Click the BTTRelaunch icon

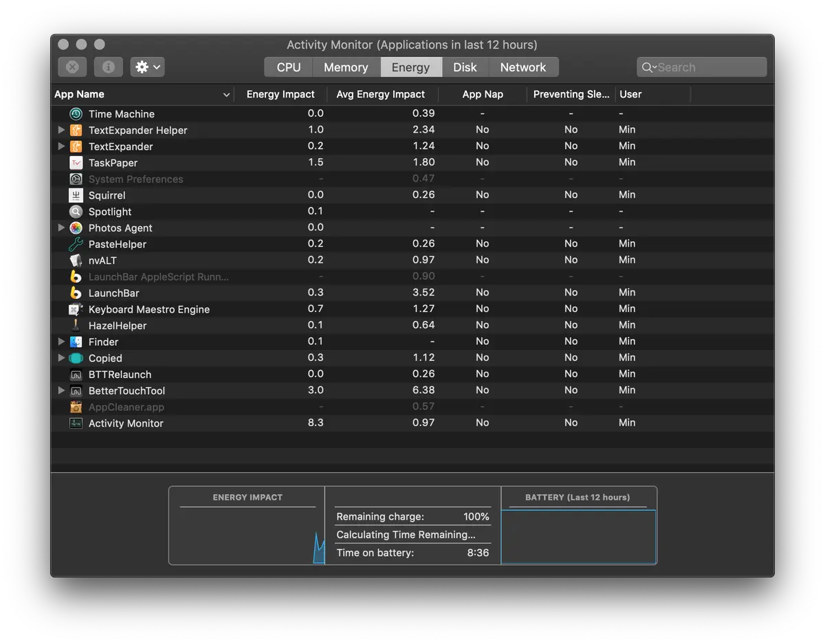point(76,375)
